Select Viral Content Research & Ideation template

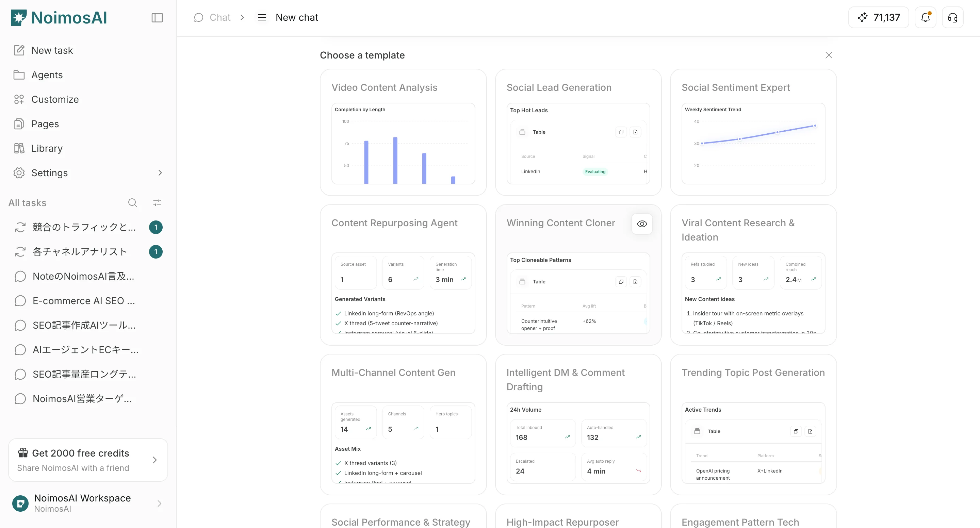[x=753, y=275]
